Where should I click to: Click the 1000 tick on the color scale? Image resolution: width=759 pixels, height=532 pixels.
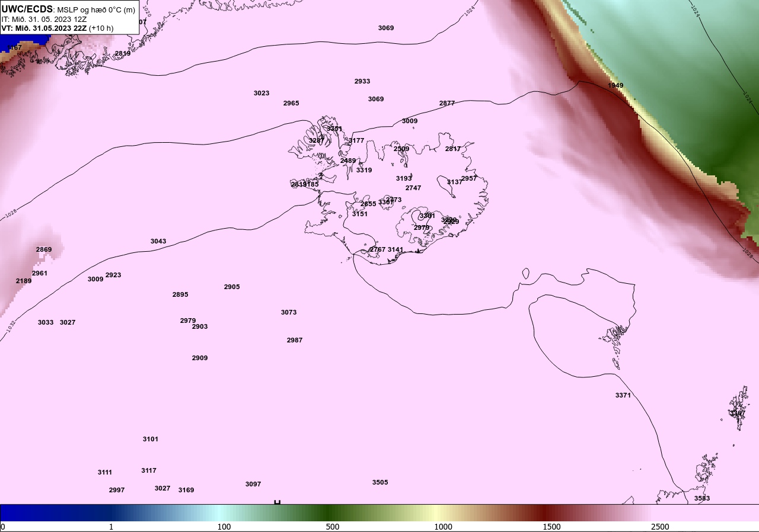(x=444, y=527)
